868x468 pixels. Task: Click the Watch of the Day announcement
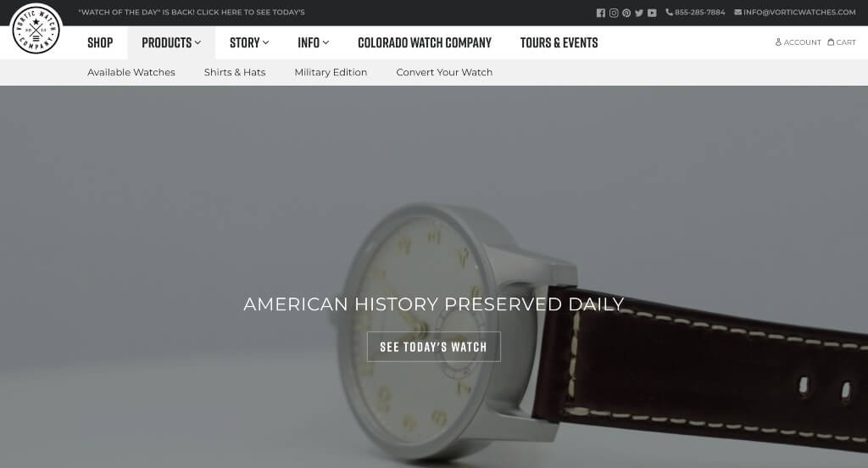(x=192, y=12)
